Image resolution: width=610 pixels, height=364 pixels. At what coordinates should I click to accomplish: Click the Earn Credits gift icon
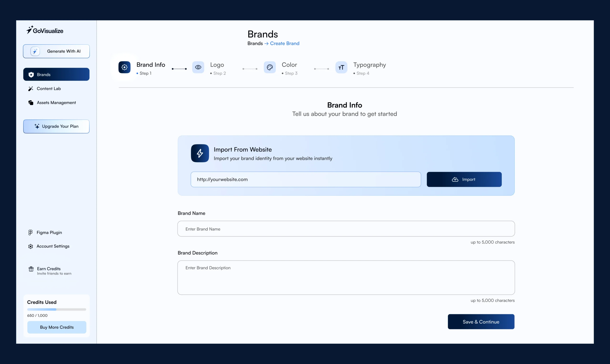point(31,269)
